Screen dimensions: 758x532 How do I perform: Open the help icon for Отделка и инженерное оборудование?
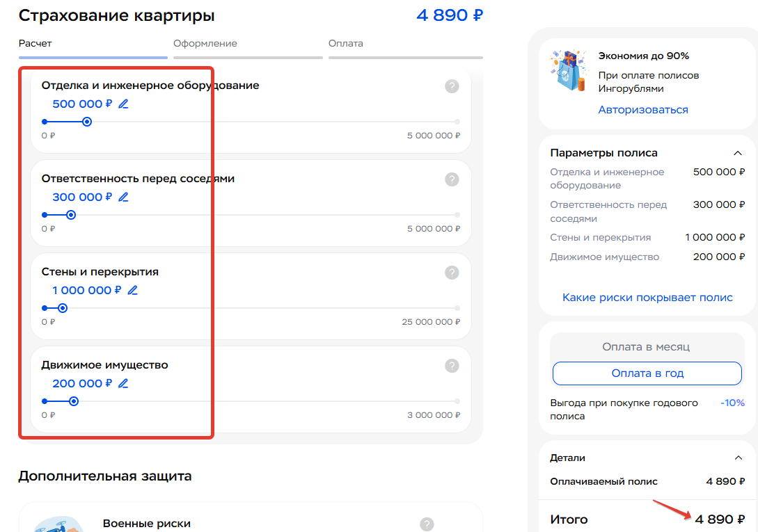pyautogui.click(x=452, y=86)
